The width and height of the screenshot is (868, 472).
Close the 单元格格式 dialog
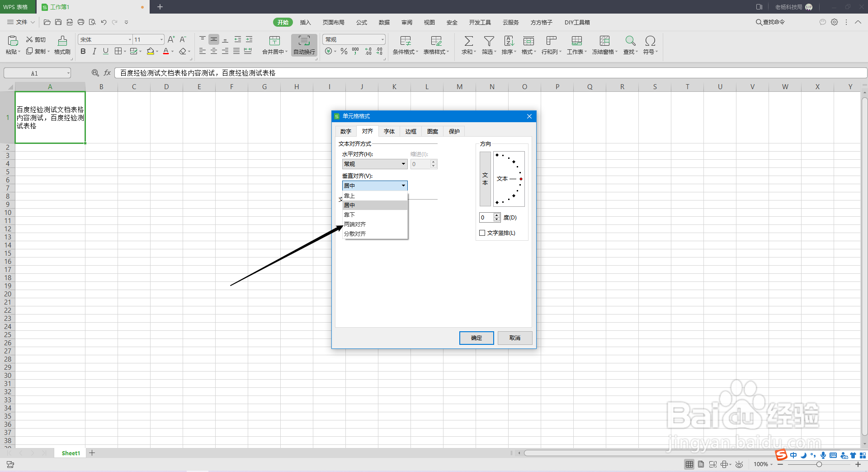pyautogui.click(x=529, y=116)
